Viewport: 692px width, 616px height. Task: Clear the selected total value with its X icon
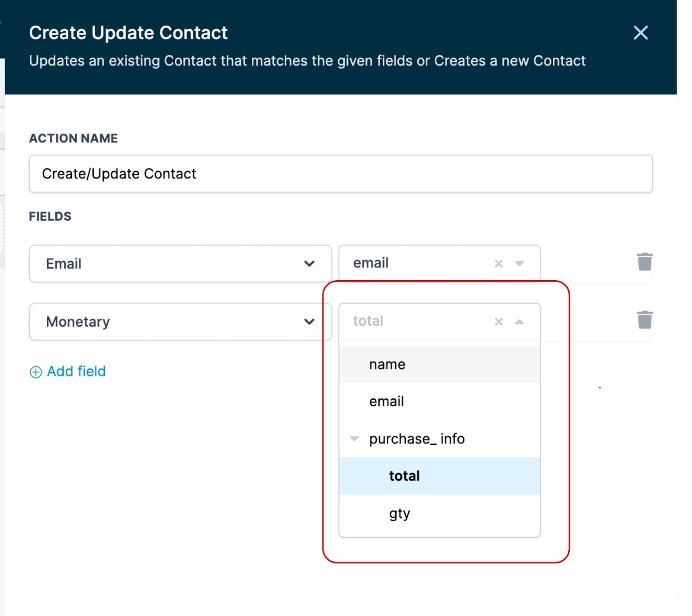click(x=498, y=321)
